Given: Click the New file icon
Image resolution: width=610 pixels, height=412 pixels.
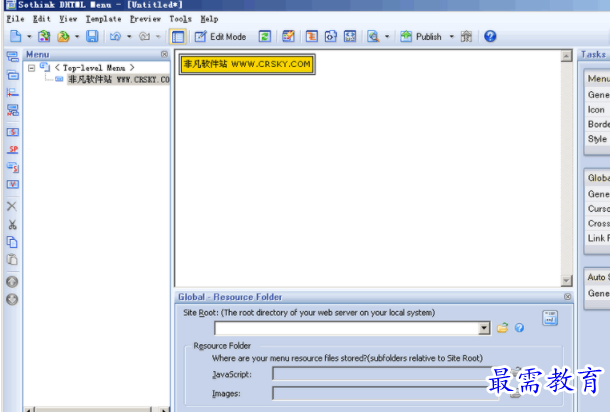Looking at the screenshot, I should pos(16,37).
